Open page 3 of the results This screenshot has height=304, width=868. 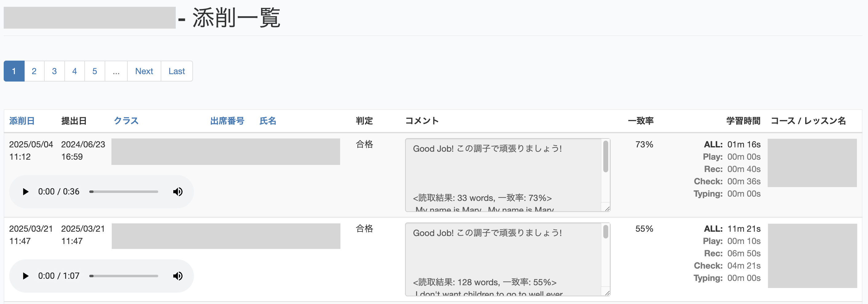[x=54, y=71]
